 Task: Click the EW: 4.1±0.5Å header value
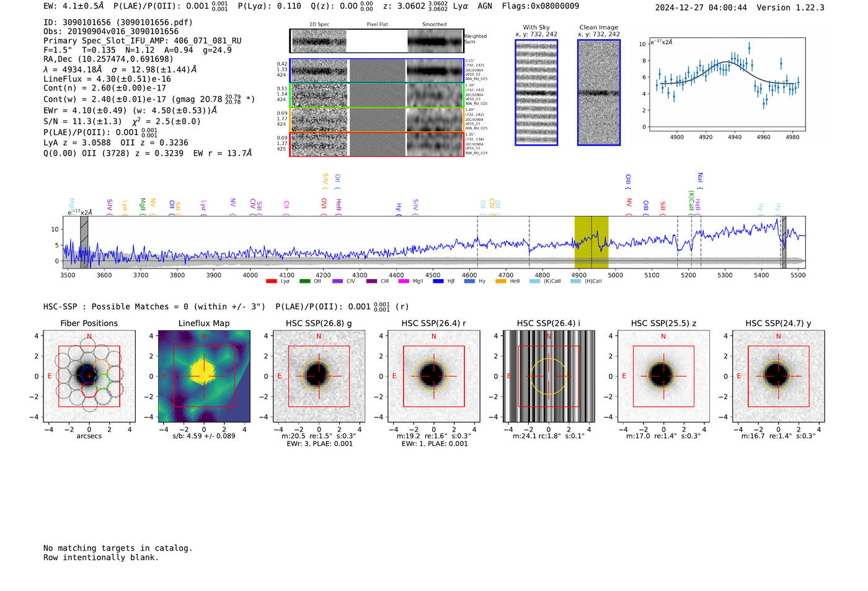[74, 6]
